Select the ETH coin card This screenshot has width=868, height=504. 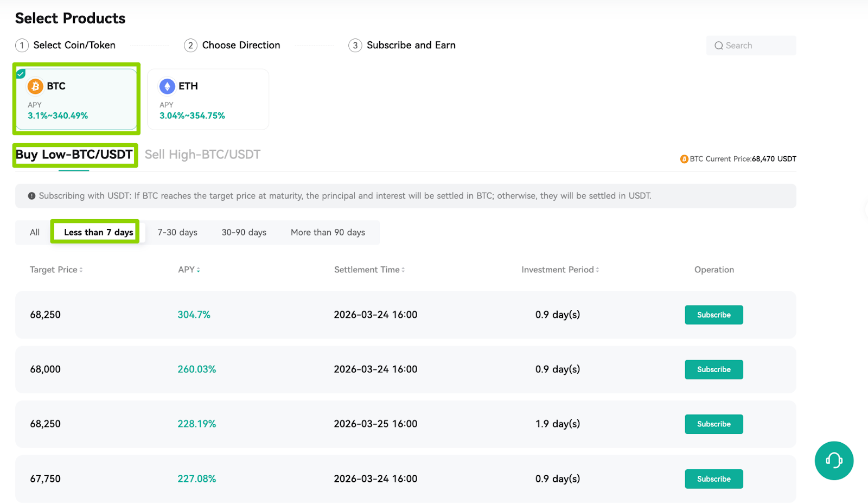pyautogui.click(x=208, y=99)
